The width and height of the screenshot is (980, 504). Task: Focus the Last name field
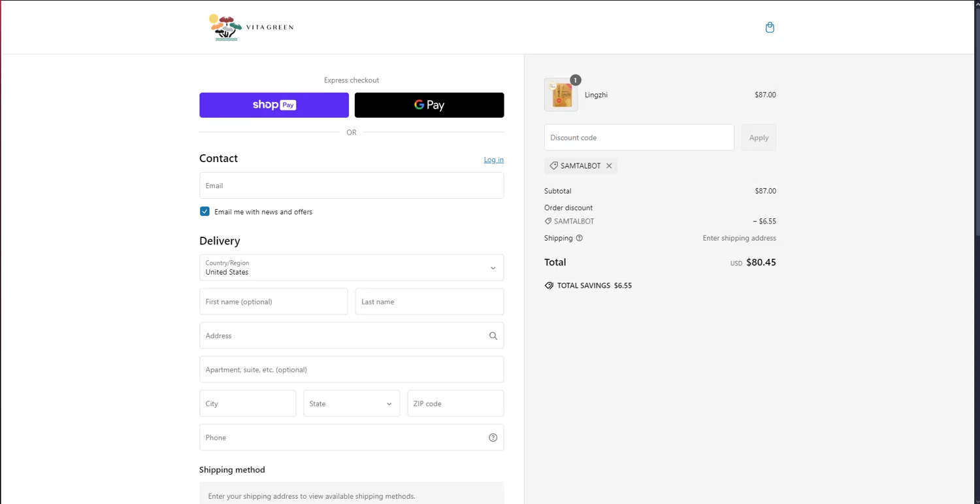pyautogui.click(x=429, y=302)
